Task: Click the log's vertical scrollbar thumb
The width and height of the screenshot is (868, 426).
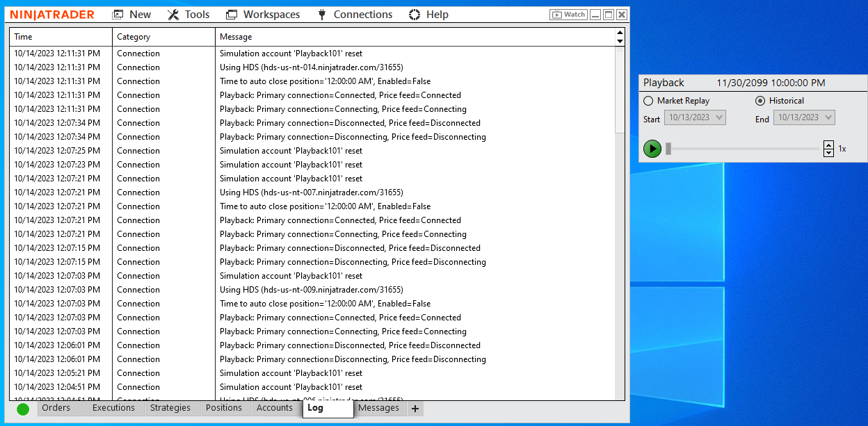Action: click(x=620, y=90)
